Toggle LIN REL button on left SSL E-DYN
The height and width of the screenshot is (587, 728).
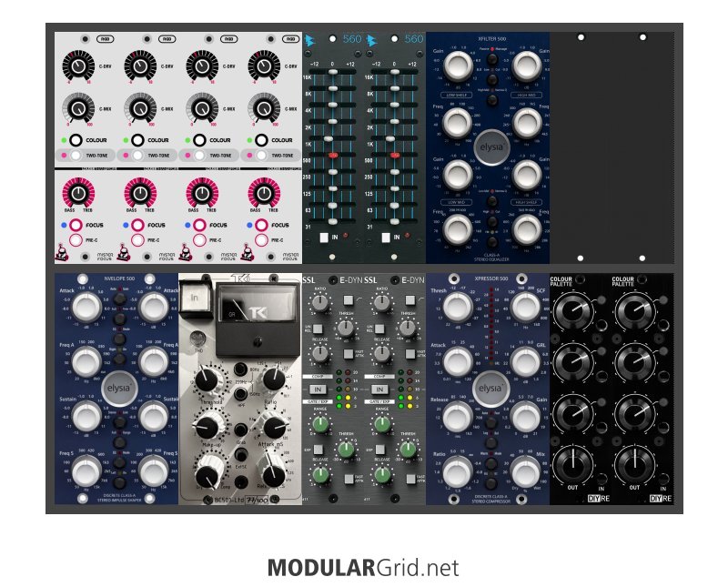[x=318, y=329]
